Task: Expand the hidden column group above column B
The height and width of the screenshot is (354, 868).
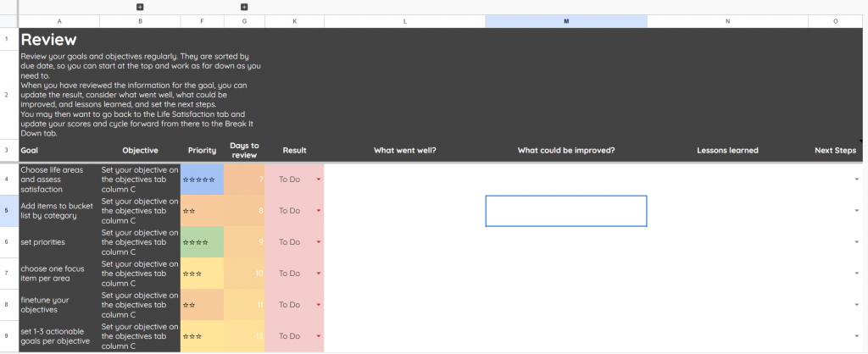Action: tap(140, 7)
